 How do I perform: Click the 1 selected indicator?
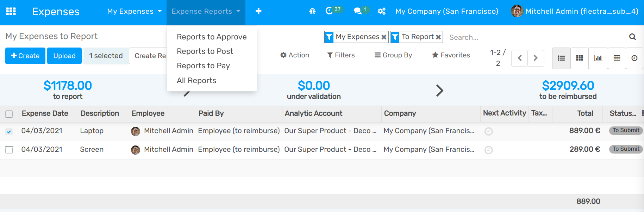pyautogui.click(x=106, y=56)
